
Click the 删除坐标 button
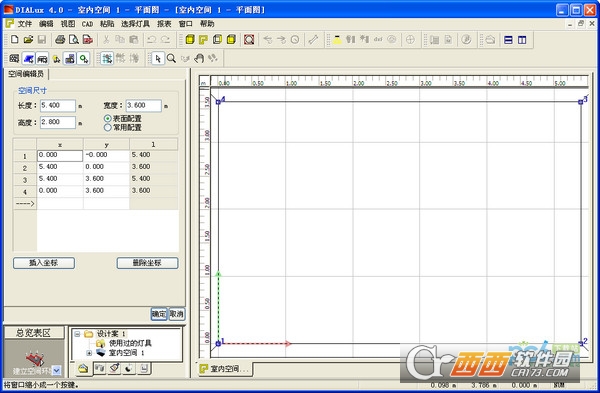147,263
